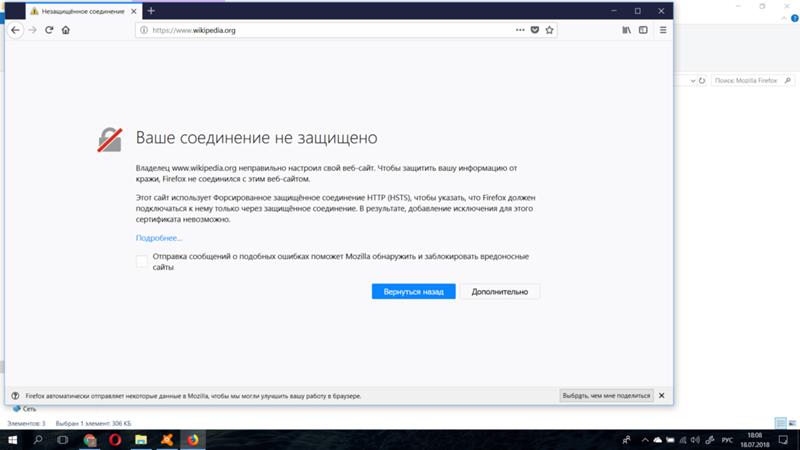
Task: Open Explorer help question mark icon
Action: (795, 18)
